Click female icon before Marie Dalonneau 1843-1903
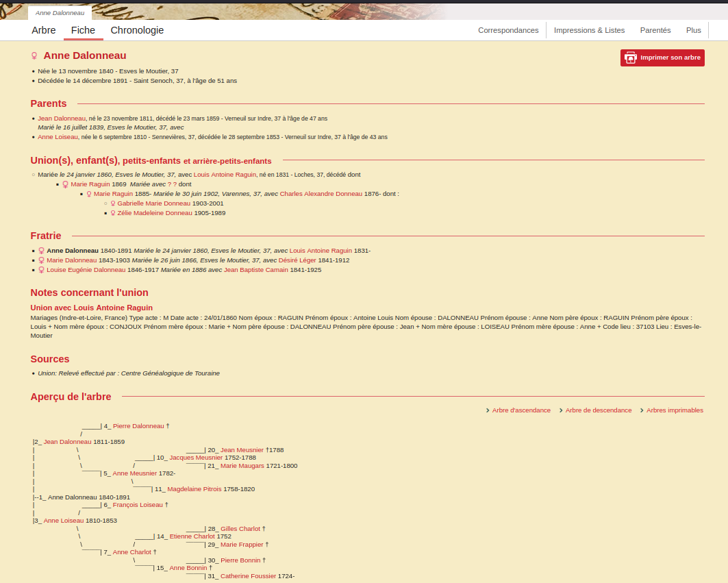 (x=41, y=260)
